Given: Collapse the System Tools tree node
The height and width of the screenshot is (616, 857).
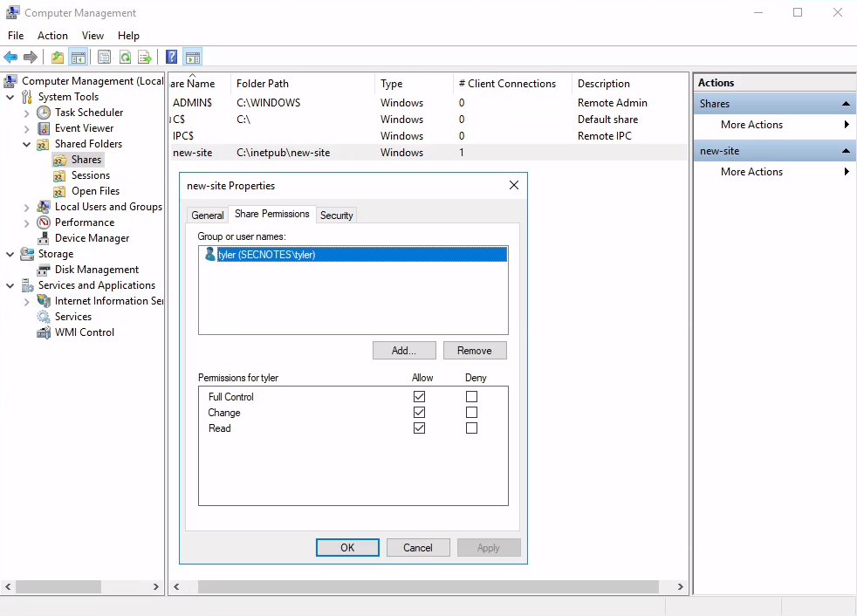Looking at the screenshot, I should pos(10,98).
